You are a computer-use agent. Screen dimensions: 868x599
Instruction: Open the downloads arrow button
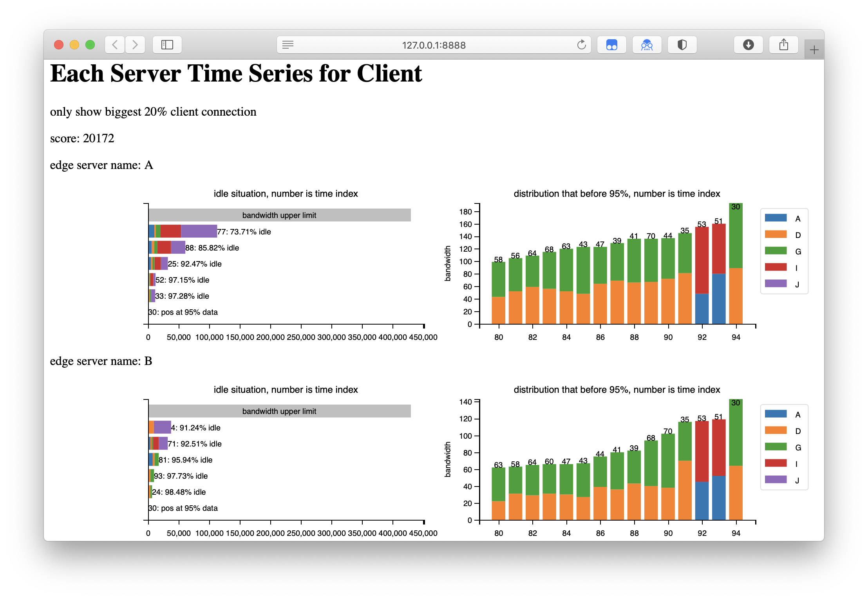[x=748, y=45]
